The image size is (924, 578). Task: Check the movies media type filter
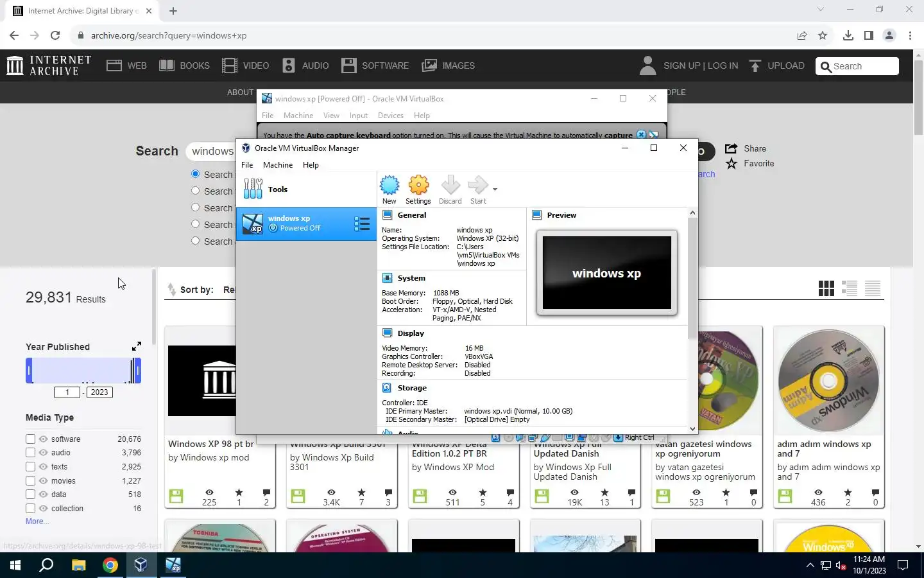(30, 480)
